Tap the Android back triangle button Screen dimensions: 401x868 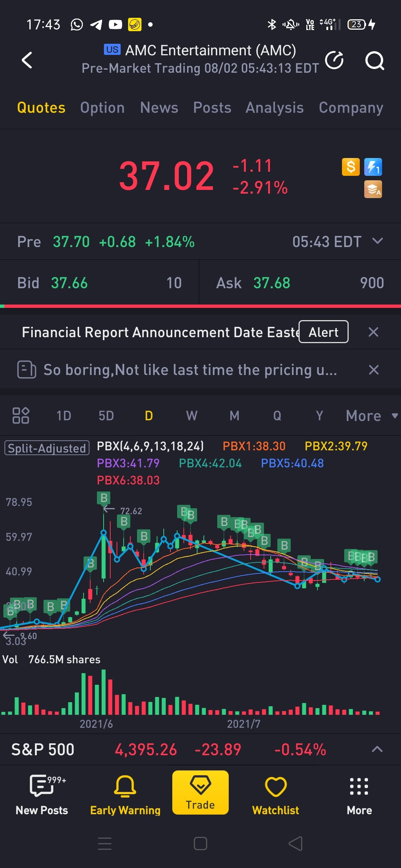(x=296, y=844)
